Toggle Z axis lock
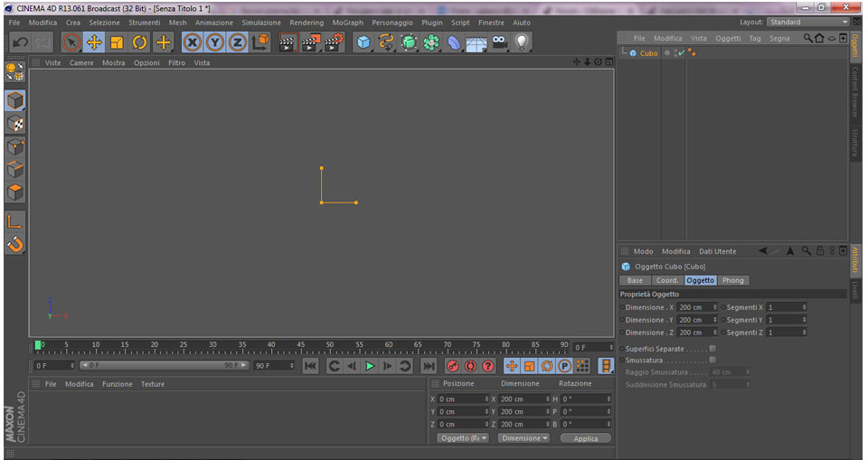Screen dimensions: 868x460 pyautogui.click(x=238, y=42)
